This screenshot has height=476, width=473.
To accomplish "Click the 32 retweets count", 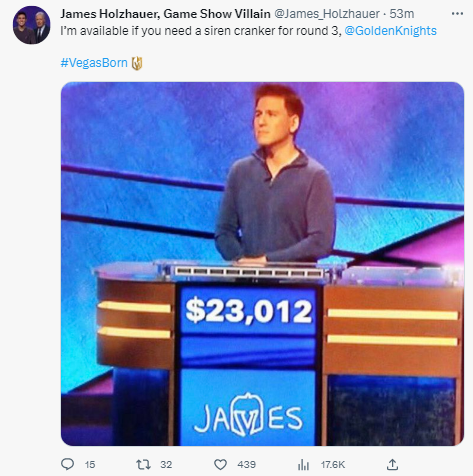I will (x=166, y=465).
